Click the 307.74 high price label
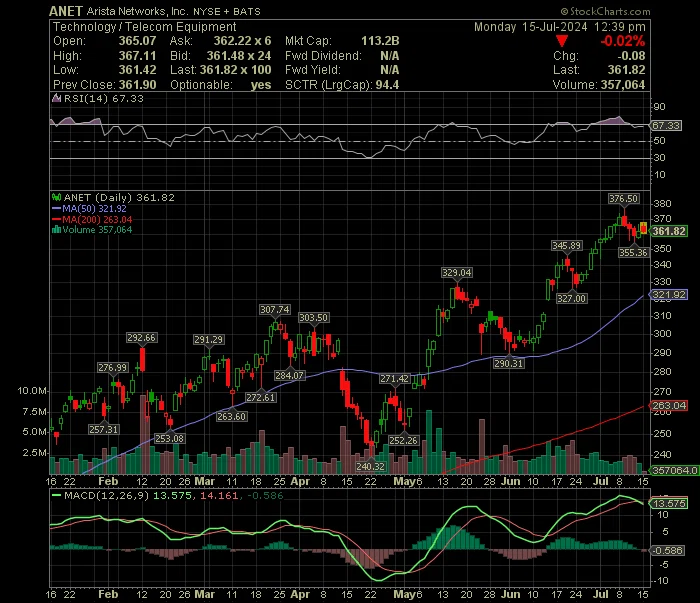 (275, 310)
